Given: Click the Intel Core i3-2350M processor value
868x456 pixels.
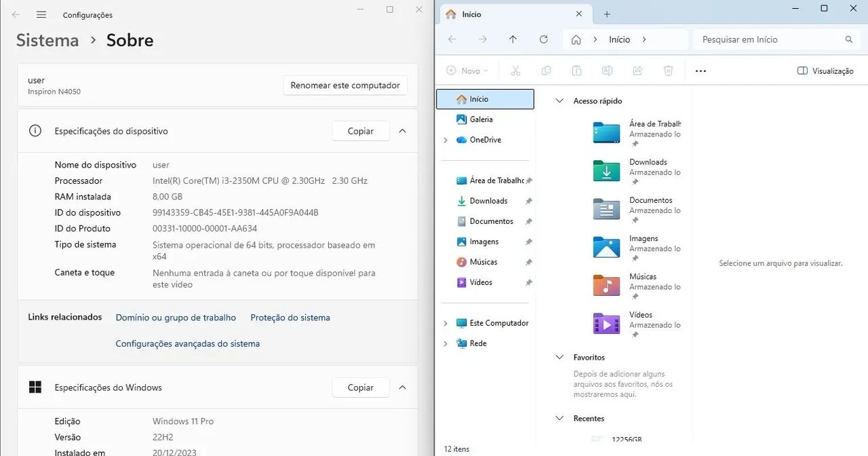Looking at the screenshot, I should [260, 180].
